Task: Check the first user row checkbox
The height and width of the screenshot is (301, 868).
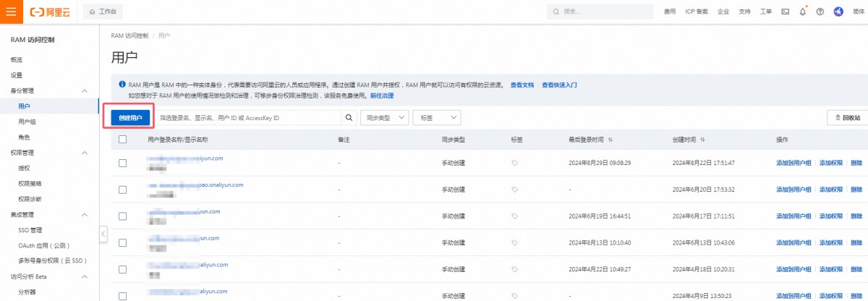Action: pos(122,164)
